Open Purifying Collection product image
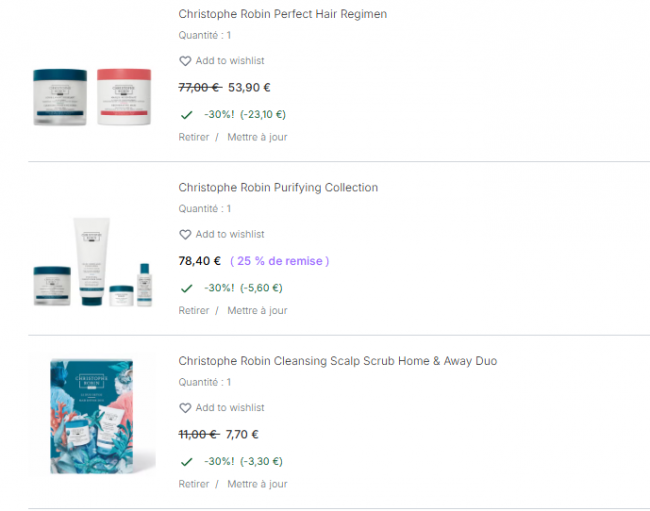This screenshot has width=650, height=511. click(92, 262)
